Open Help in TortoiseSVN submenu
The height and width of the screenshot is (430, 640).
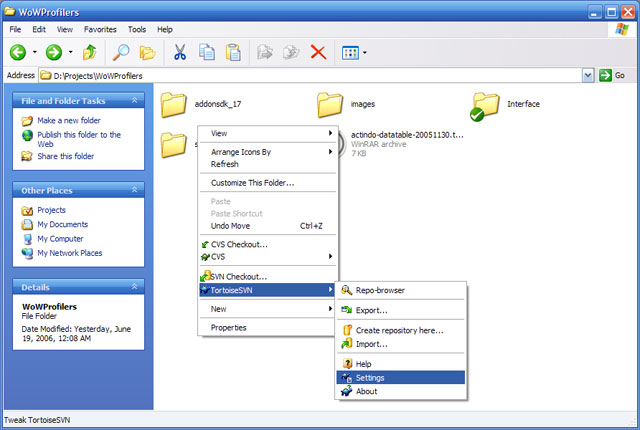click(x=401, y=364)
